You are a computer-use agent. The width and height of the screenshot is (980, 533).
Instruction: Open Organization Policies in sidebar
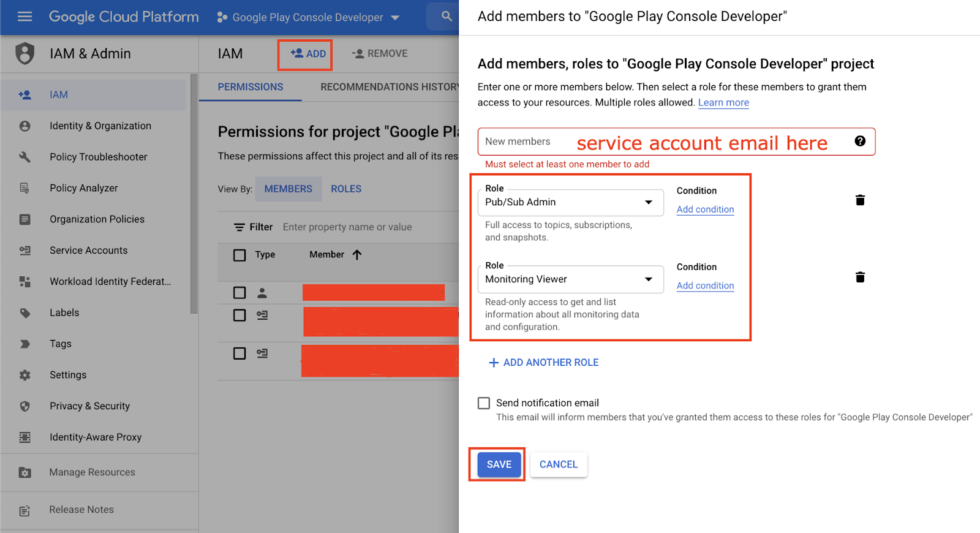point(97,219)
